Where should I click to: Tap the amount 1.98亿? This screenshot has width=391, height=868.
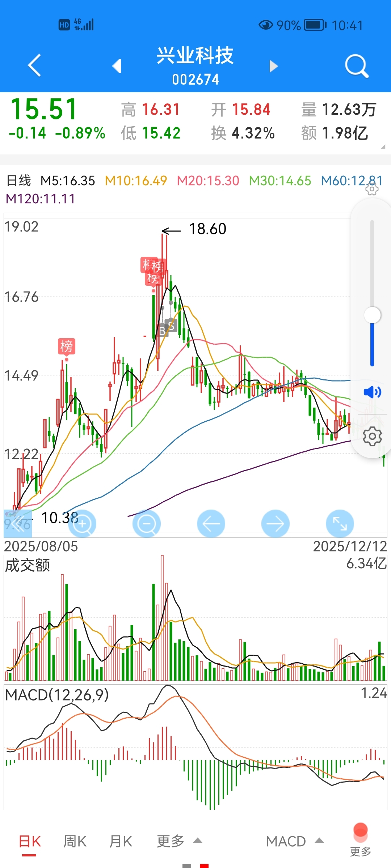(345, 133)
